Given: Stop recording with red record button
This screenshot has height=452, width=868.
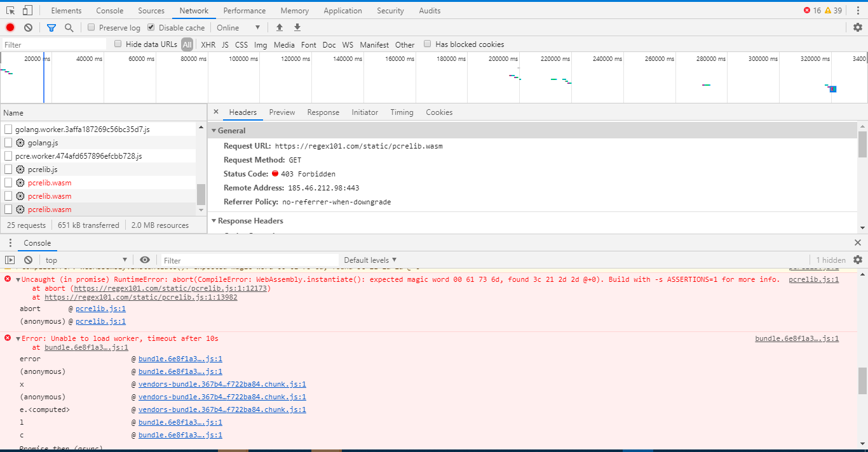Looking at the screenshot, I should [x=9, y=27].
